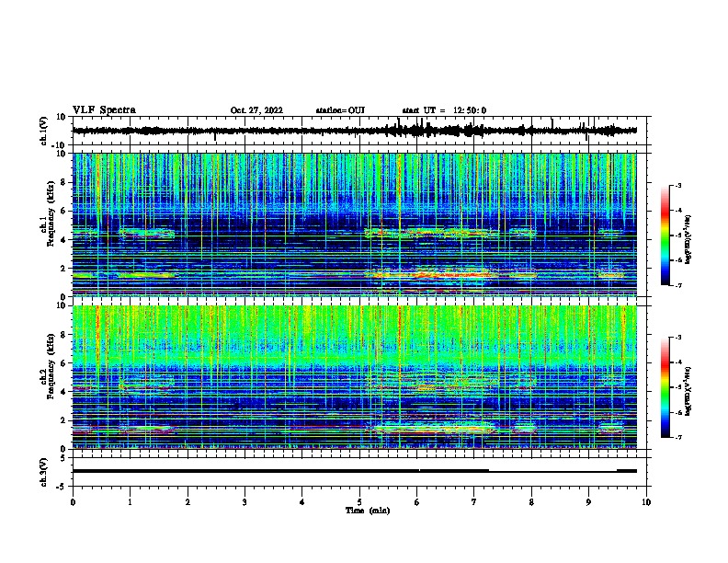This screenshot has width=728, height=563.
Task: Click the time axis tick label "7"
Action: 473,501
